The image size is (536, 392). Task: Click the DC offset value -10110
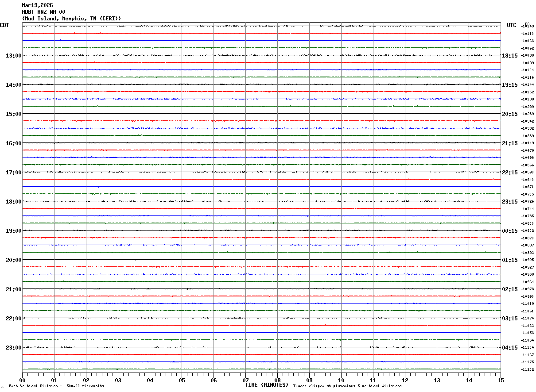pyautogui.click(x=528, y=34)
